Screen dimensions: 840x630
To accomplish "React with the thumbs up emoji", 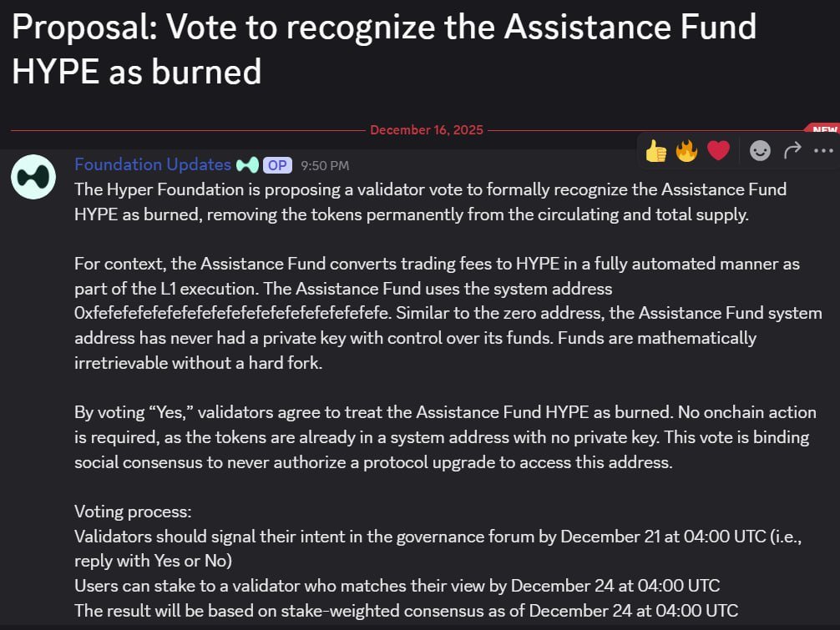I will pyautogui.click(x=656, y=151).
